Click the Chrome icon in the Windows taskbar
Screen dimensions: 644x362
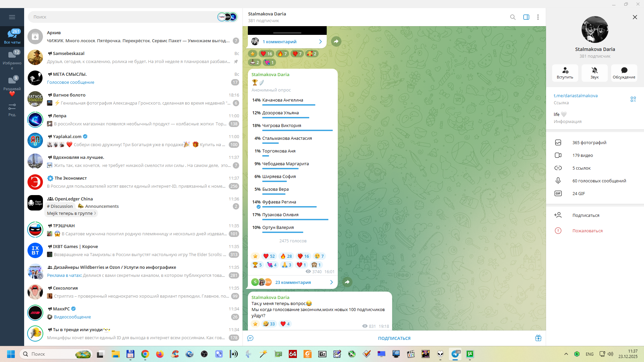coord(145,354)
